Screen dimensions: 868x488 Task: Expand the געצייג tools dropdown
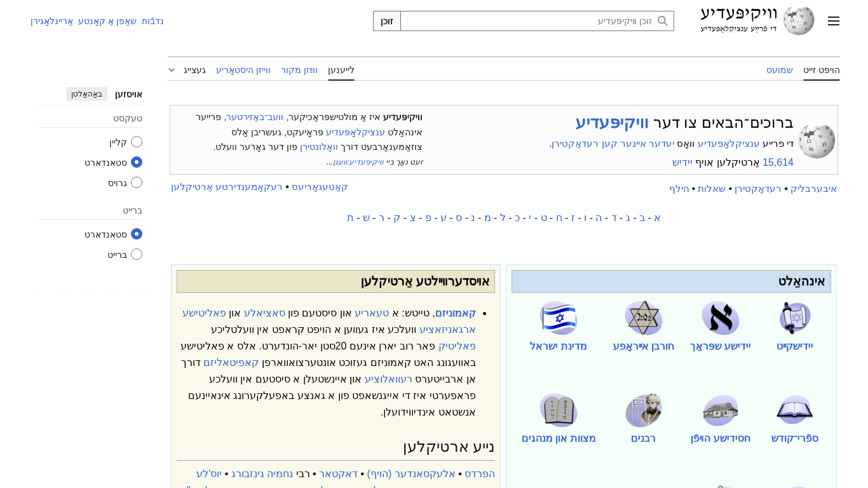[x=187, y=70]
